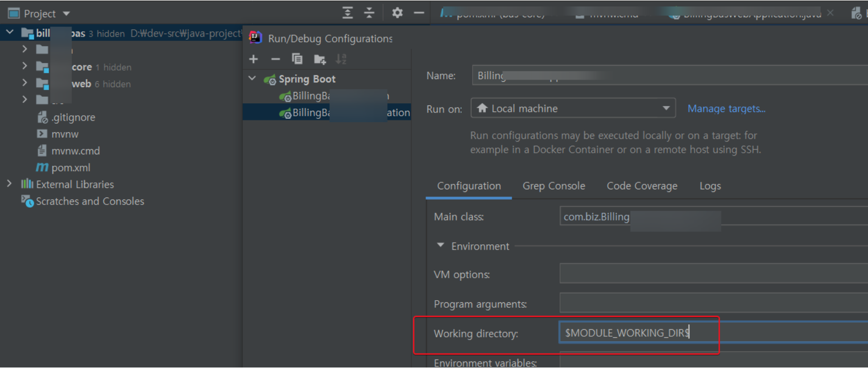Click the Maven pom.xml icon
This screenshot has height=368, width=868.
pyautogui.click(x=41, y=167)
